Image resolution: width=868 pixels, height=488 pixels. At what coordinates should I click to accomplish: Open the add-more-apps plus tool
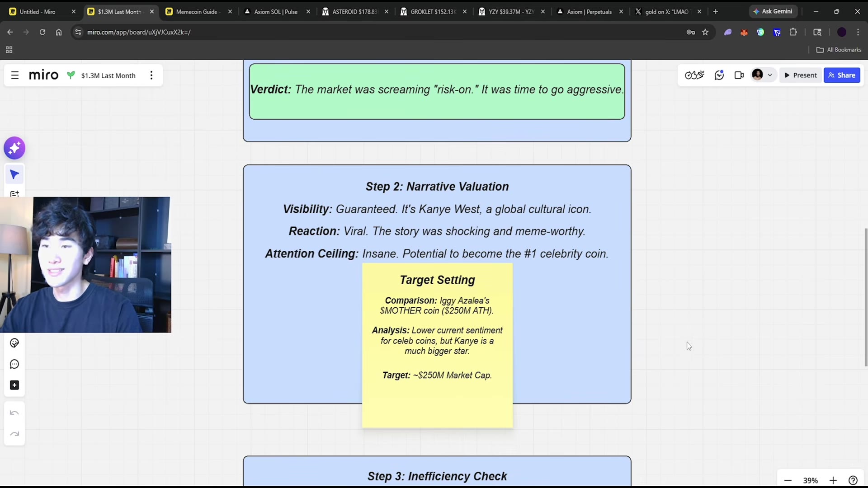[x=14, y=385]
